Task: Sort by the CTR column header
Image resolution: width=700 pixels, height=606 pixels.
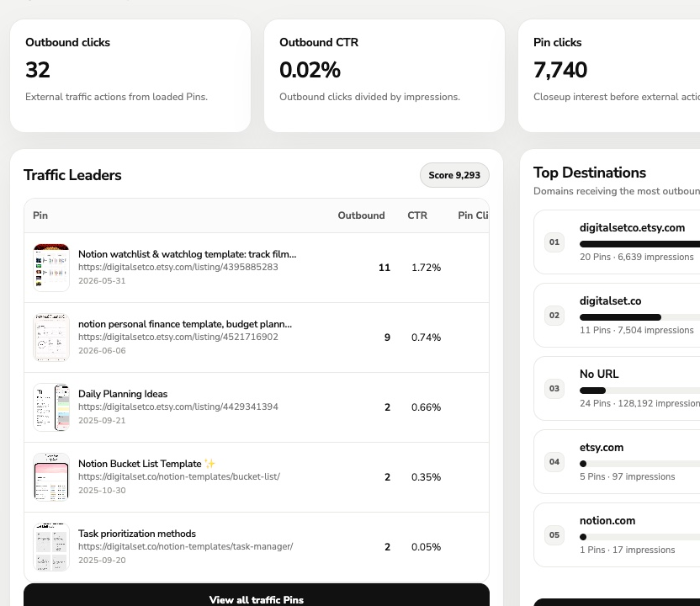Action: (x=417, y=215)
